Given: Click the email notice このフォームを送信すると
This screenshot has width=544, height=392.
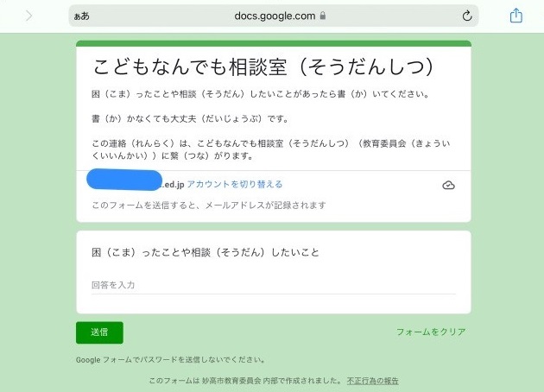Looking at the screenshot, I should pos(209,205).
